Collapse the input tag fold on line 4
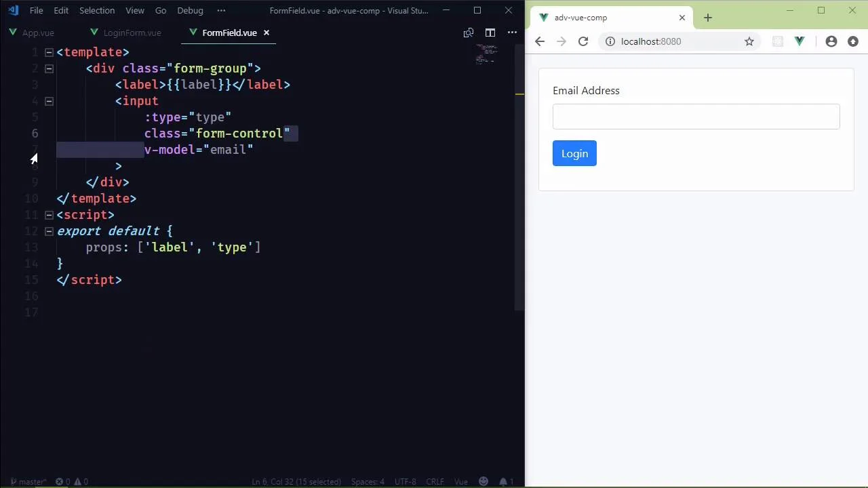 49,101
